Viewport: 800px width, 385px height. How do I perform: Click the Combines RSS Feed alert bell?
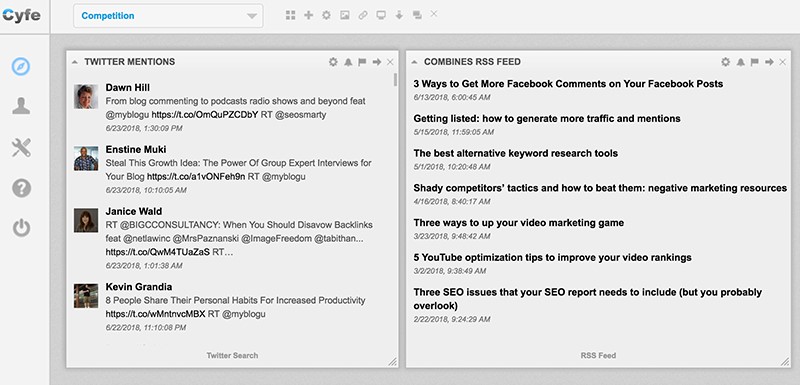tap(740, 62)
